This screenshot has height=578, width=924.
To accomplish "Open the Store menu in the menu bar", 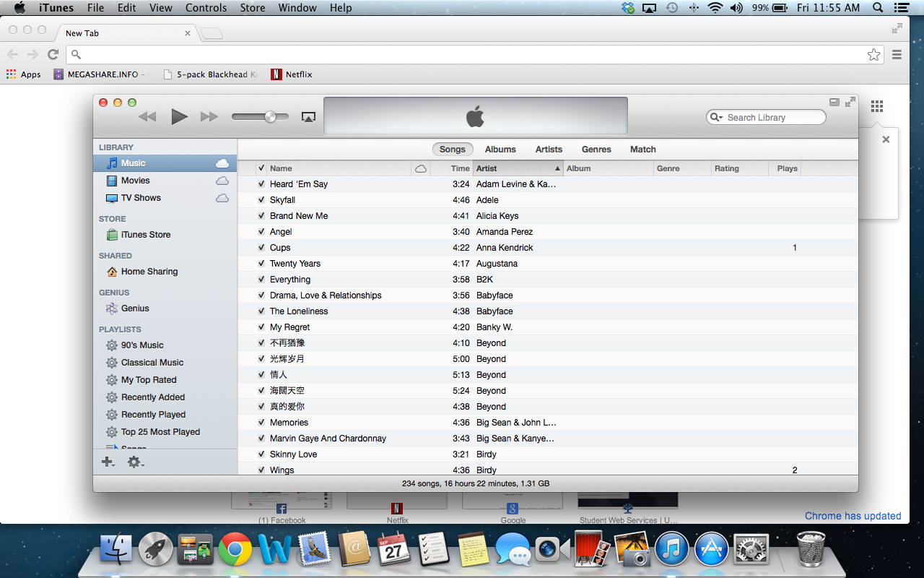I will (x=253, y=8).
